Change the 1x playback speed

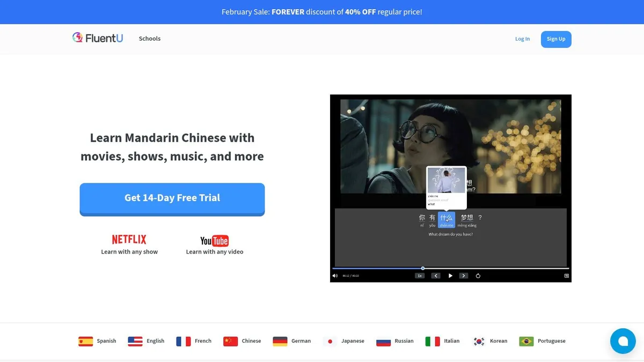420,276
